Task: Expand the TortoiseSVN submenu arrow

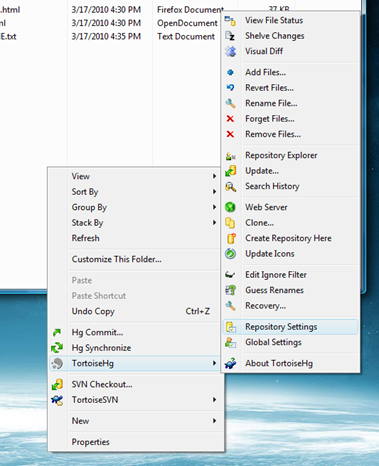Action: (215, 399)
